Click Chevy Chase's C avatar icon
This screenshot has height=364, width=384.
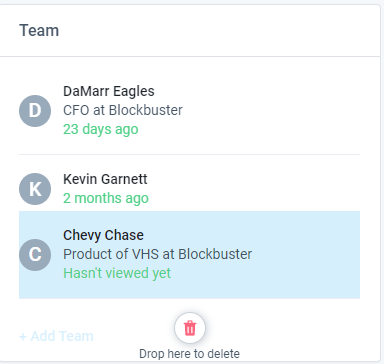(35, 255)
